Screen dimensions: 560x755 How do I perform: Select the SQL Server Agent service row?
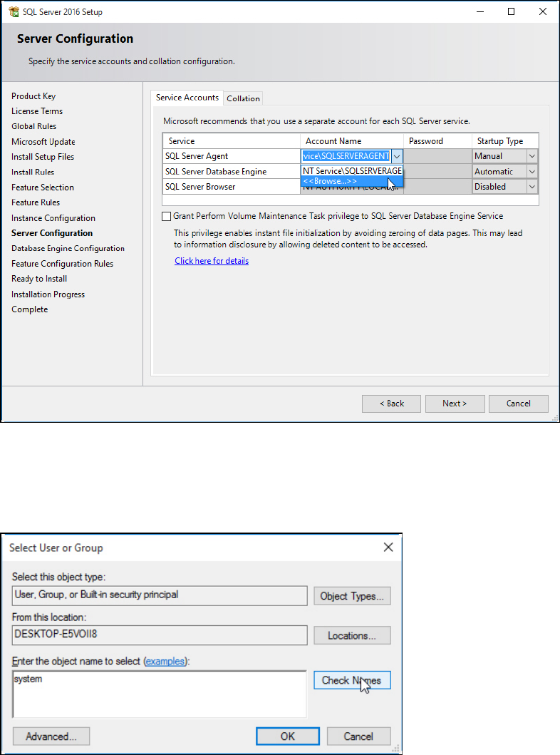(x=231, y=156)
